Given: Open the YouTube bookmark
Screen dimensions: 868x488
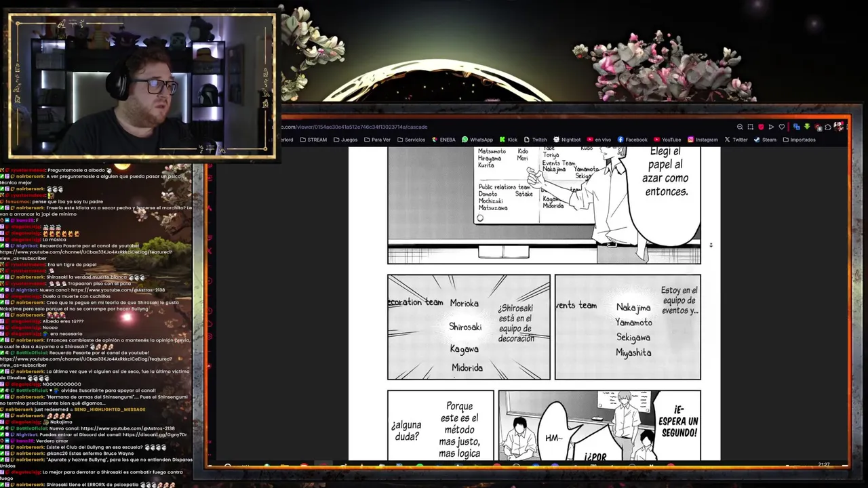Looking at the screenshot, I should coord(667,140).
